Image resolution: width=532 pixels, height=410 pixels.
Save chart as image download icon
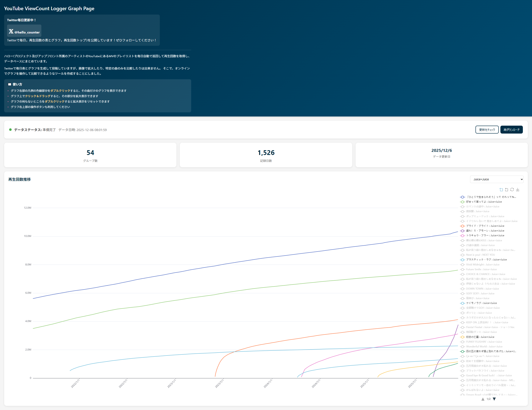click(518, 190)
